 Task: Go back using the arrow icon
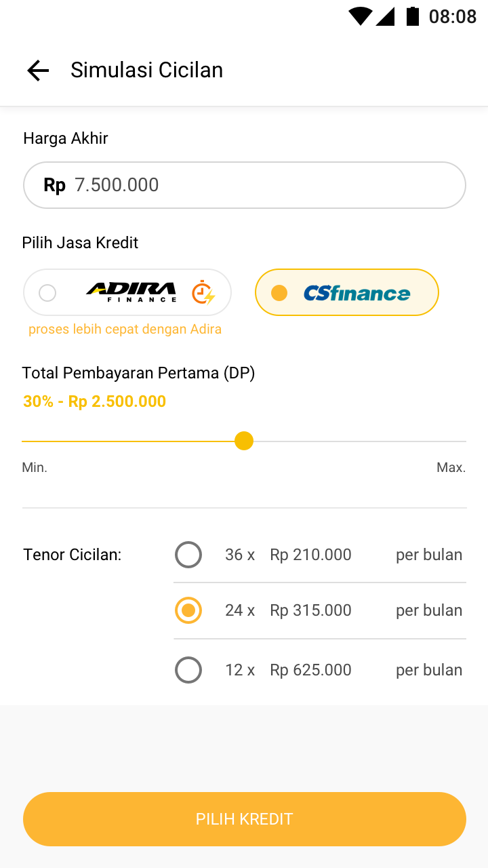tap(38, 71)
